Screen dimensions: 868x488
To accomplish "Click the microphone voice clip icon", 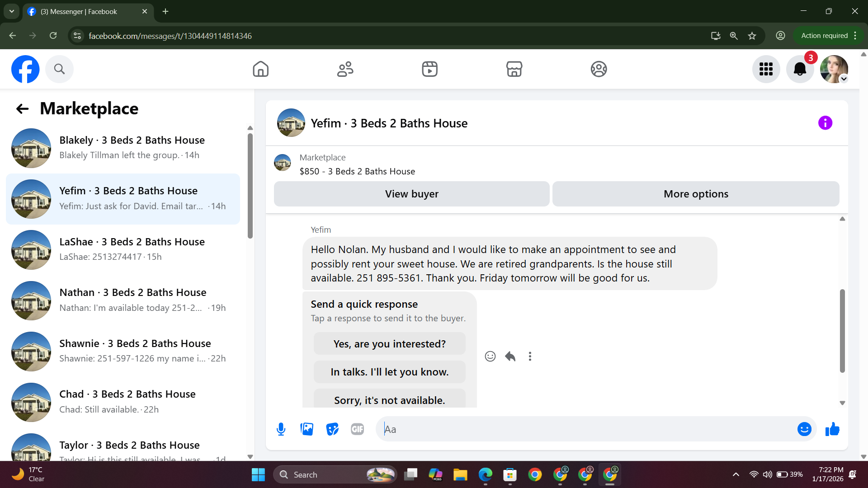I will (281, 429).
